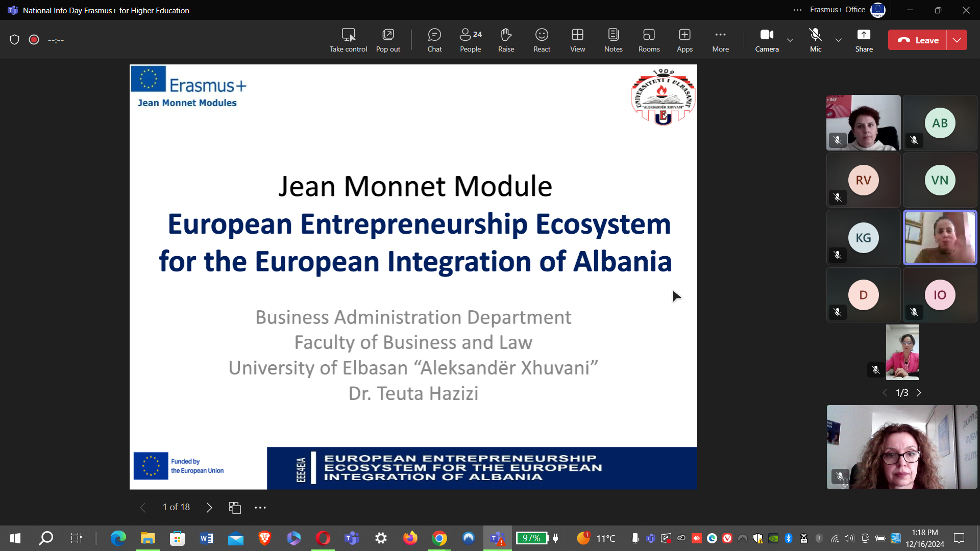
Task: Toggle the Camera off
Action: coord(767,40)
